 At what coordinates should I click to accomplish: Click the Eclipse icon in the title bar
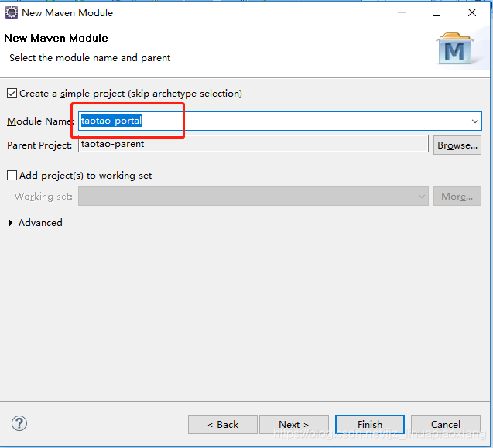12,12
